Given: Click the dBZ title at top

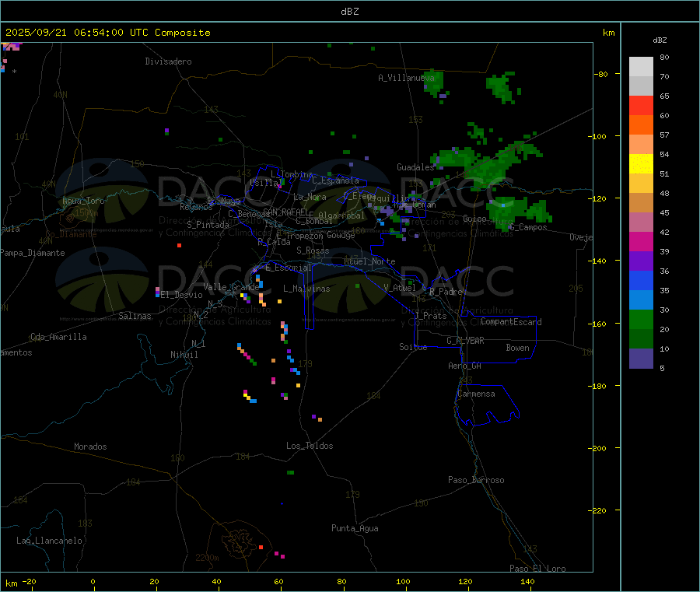Looking at the screenshot, I should pos(349,12).
